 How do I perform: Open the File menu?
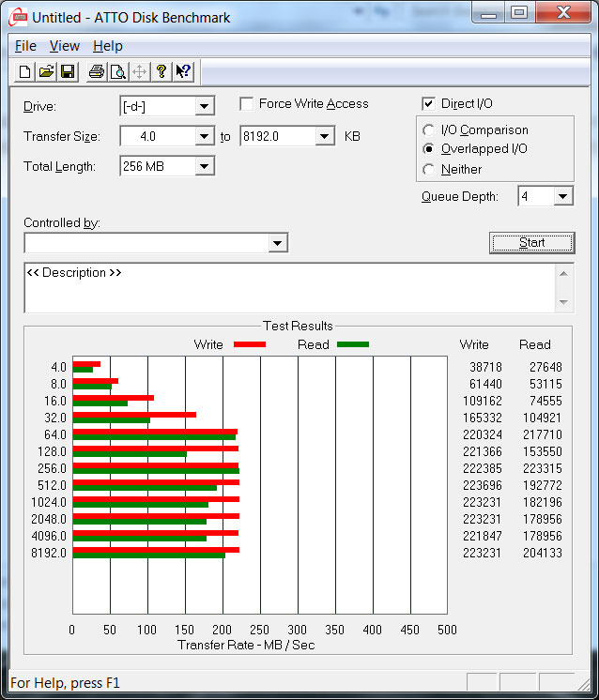pyautogui.click(x=25, y=46)
